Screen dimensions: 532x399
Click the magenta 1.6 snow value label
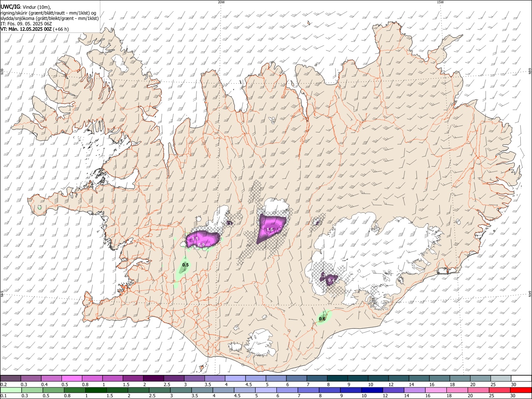coord(270,230)
